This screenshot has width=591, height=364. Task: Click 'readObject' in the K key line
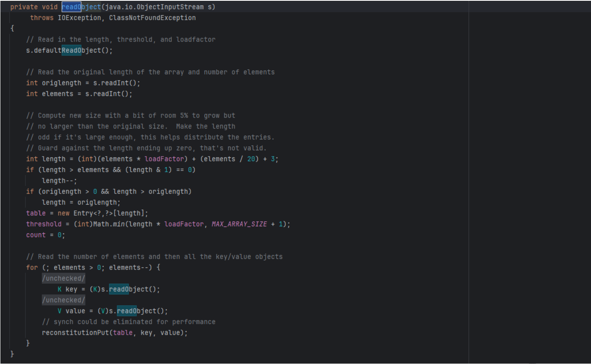129,289
